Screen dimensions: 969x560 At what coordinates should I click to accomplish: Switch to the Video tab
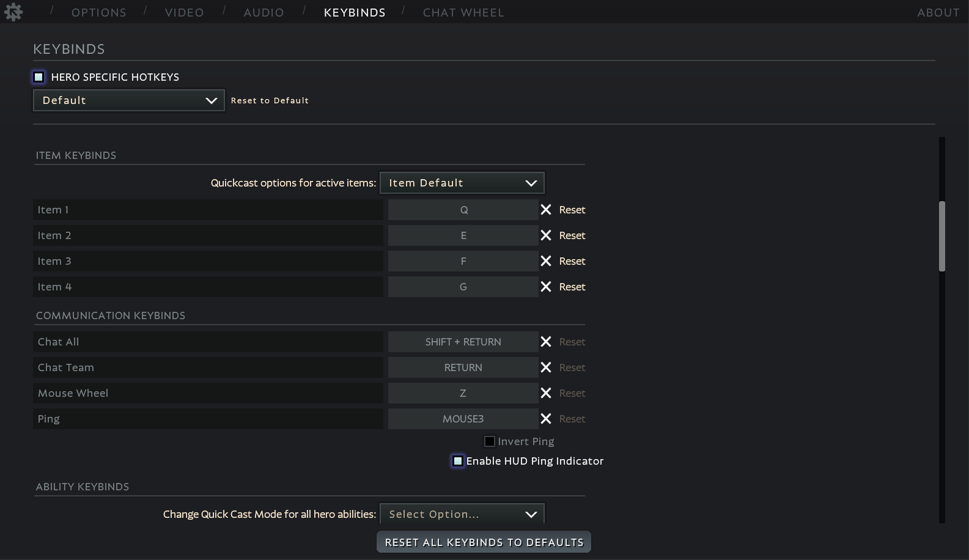(x=184, y=12)
